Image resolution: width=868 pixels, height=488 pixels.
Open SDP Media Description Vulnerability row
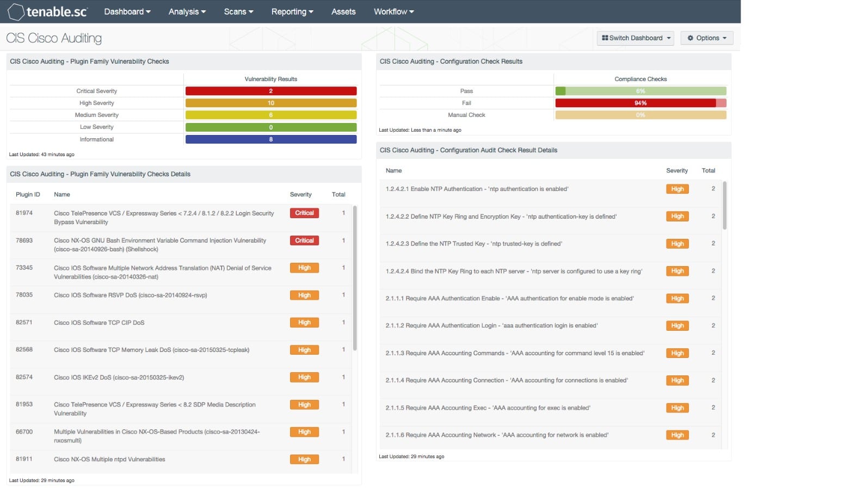(x=180, y=409)
